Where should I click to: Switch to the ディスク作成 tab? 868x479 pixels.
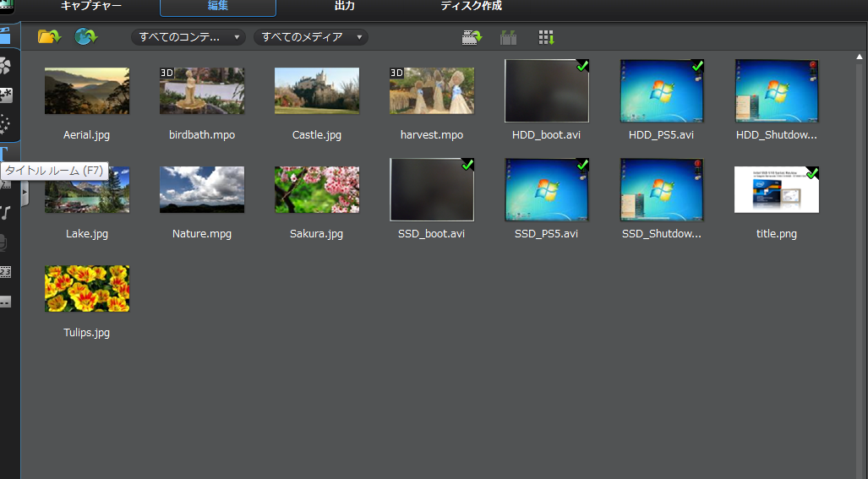tap(471, 6)
